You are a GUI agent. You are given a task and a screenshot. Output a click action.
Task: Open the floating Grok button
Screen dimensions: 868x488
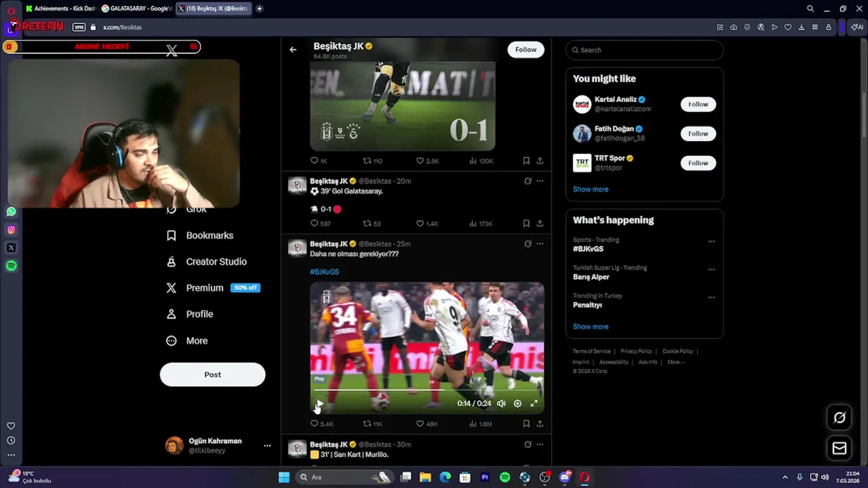[x=840, y=418]
